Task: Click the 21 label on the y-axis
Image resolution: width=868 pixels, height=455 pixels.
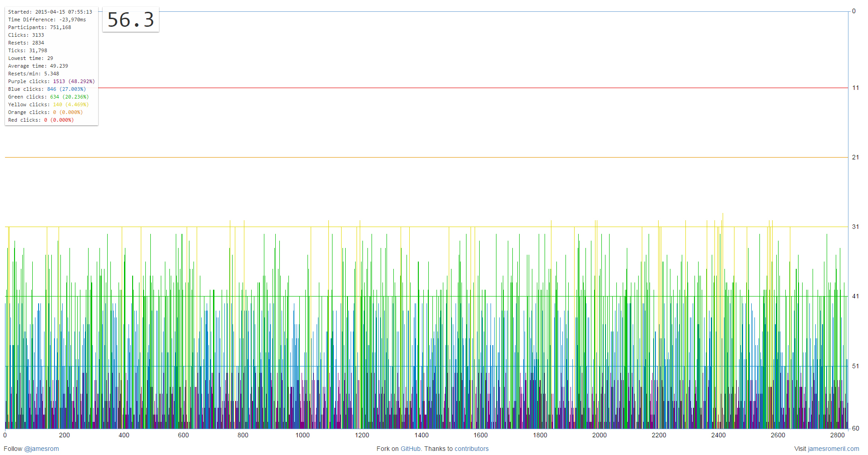Action: 855,157
